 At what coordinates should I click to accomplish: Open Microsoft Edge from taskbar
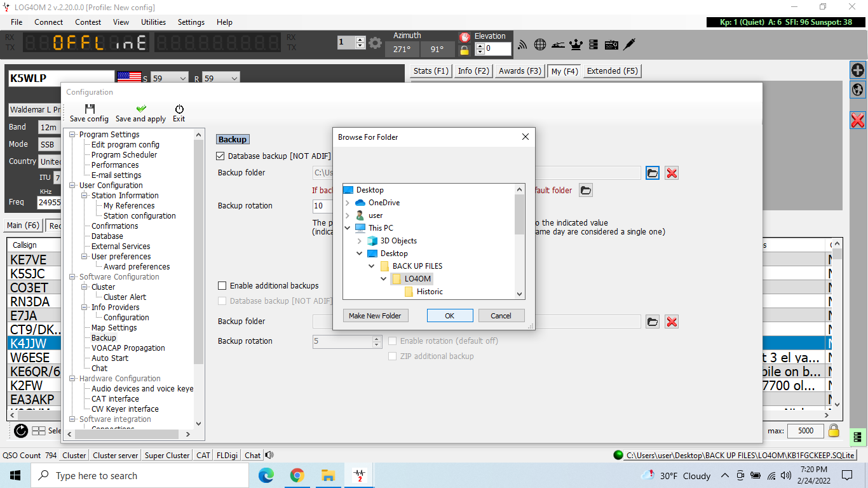click(266, 475)
